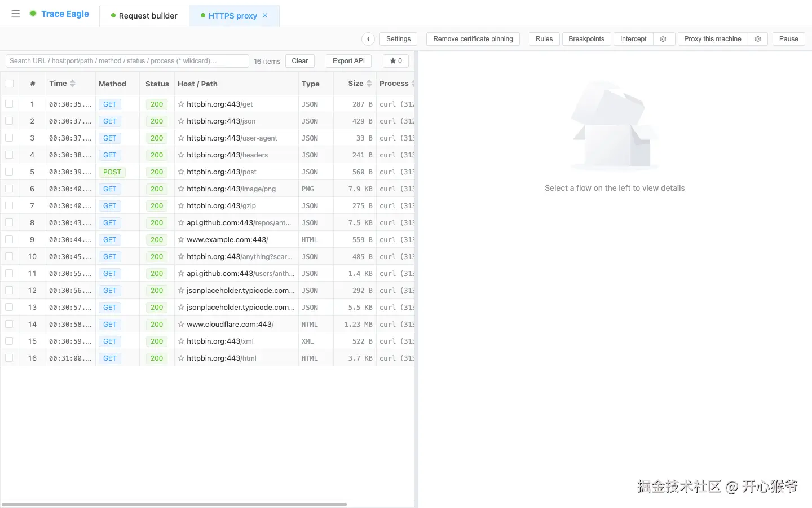The image size is (812, 508).
Task: Switch to Request builder tab
Action: pyautogui.click(x=144, y=16)
